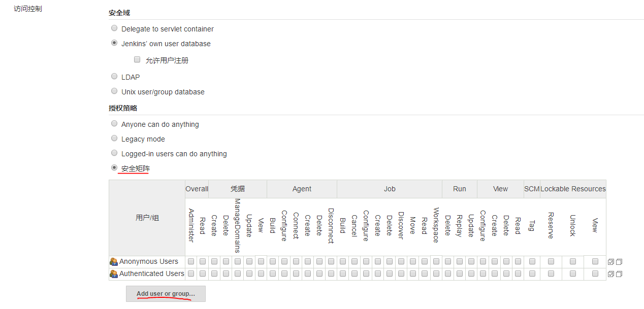Click the Anonymous Users group icon
This screenshot has height=309, width=644.
click(x=114, y=262)
